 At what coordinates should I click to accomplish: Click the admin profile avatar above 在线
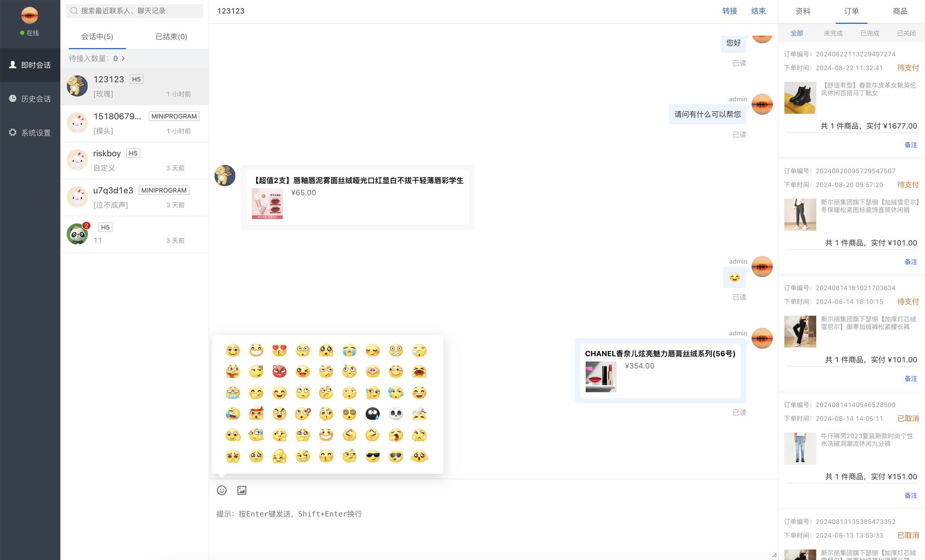(29, 16)
